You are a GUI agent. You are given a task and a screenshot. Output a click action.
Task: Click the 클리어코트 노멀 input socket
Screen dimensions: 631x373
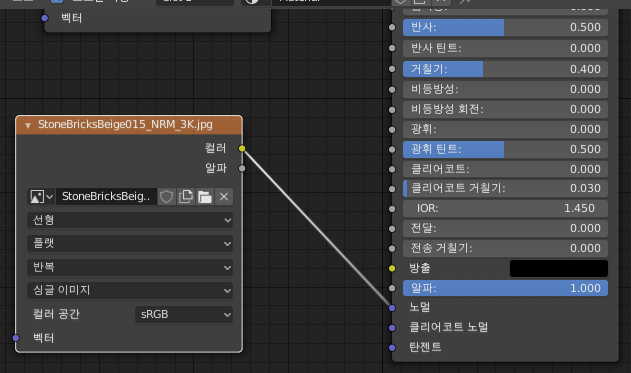(x=392, y=328)
